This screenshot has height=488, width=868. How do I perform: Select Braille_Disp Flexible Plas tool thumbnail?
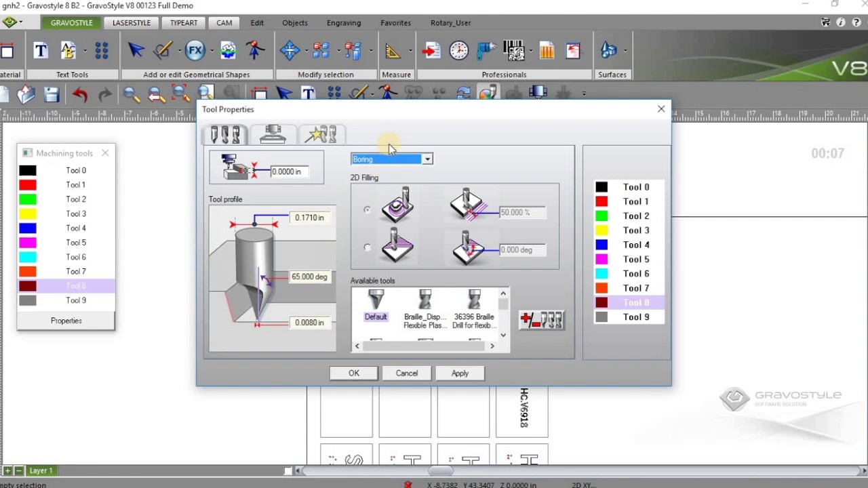[x=425, y=309]
